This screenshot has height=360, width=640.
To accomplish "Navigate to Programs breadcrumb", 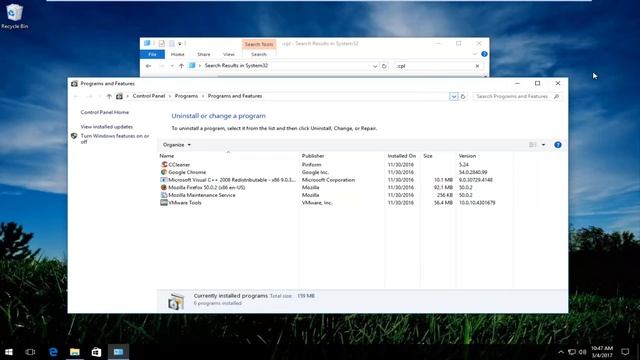I will (186, 96).
